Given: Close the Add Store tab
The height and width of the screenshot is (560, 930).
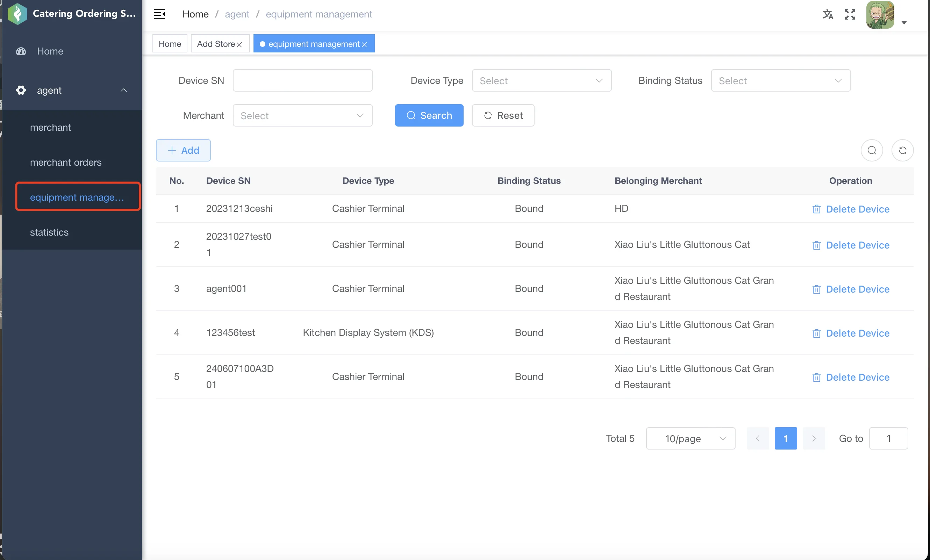Looking at the screenshot, I should [x=239, y=44].
